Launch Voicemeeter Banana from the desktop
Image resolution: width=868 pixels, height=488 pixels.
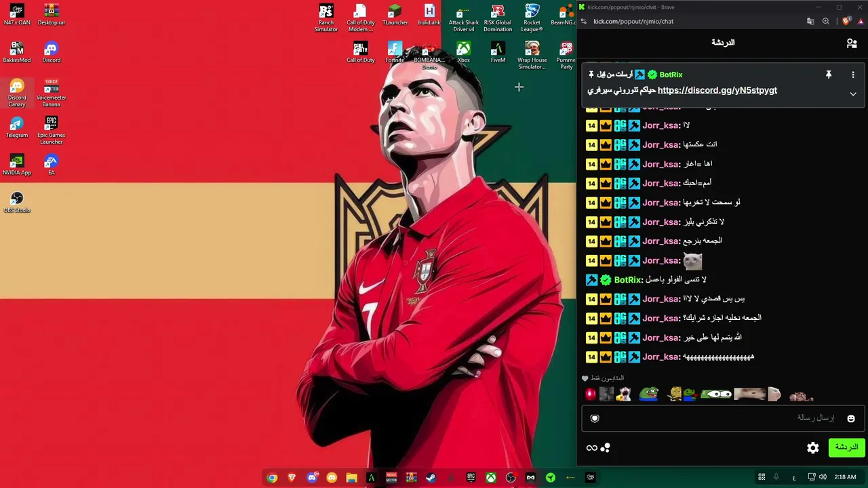pyautogui.click(x=52, y=93)
